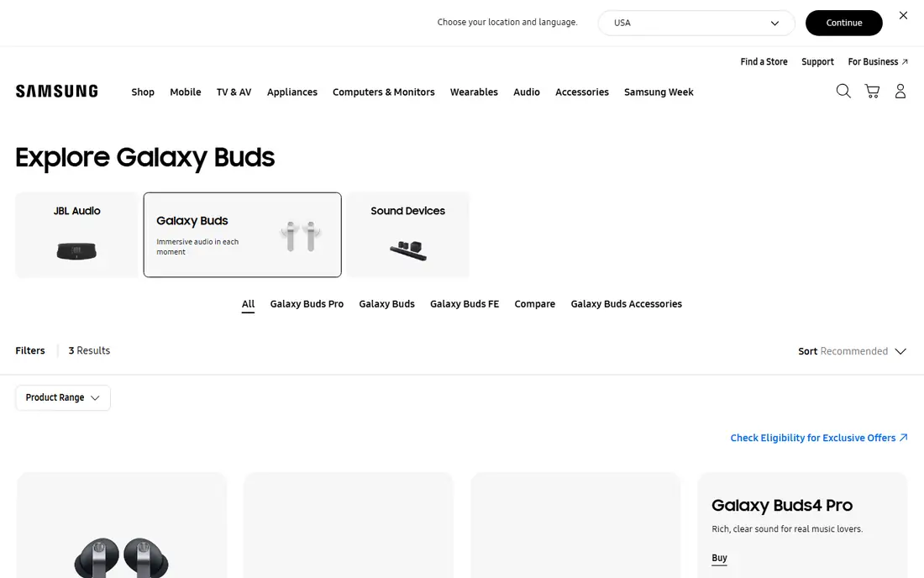Open the Shop menu
This screenshot has width=924, height=578.
(x=143, y=92)
